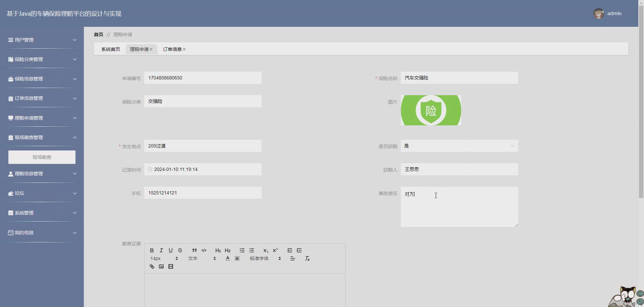Apply the H1 heading format
The height and width of the screenshot is (307, 644).
[x=218, y=250]
